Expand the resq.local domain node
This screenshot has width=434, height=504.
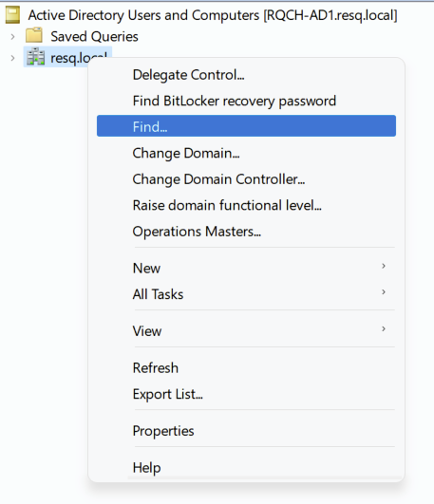(12, 58)
